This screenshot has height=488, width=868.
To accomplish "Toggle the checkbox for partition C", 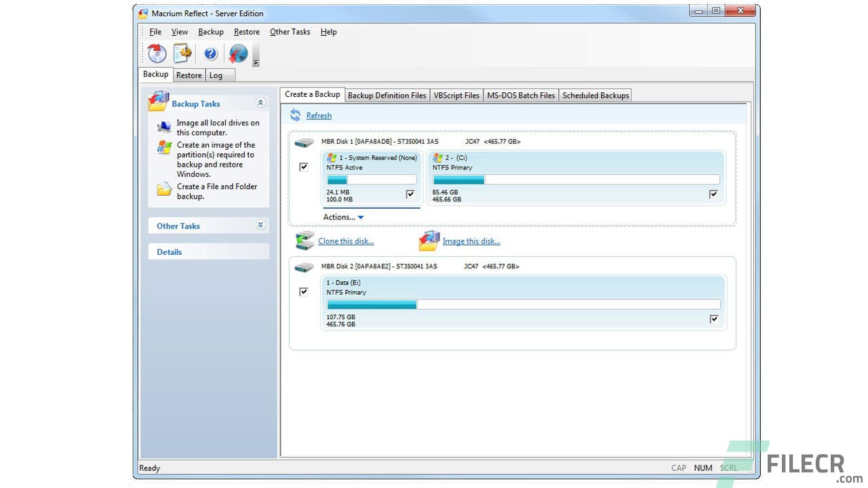I will tap(713, 194).
